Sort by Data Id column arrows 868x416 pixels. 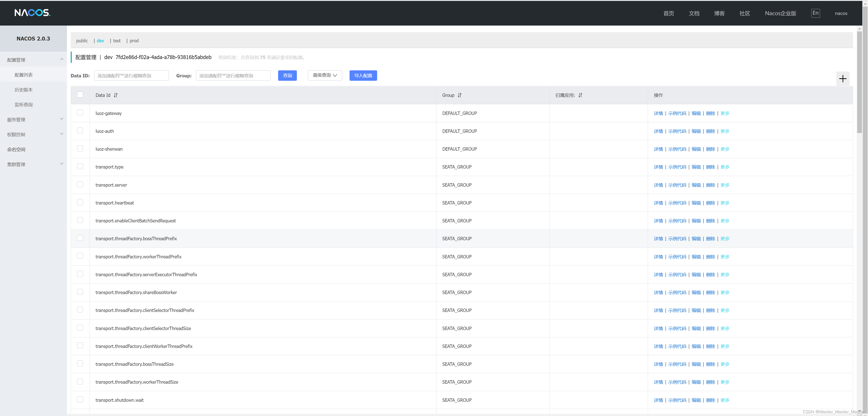click(x=116, y=95)
